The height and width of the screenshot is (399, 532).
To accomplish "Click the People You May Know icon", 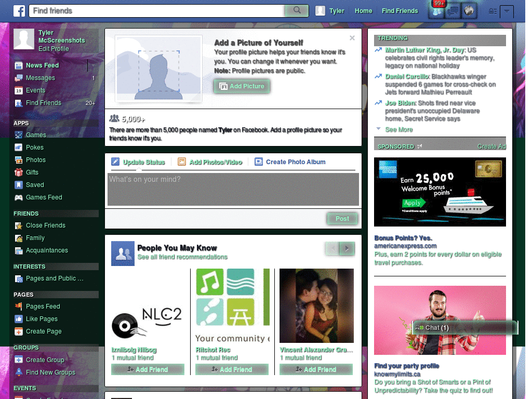I will click(123, 254).
